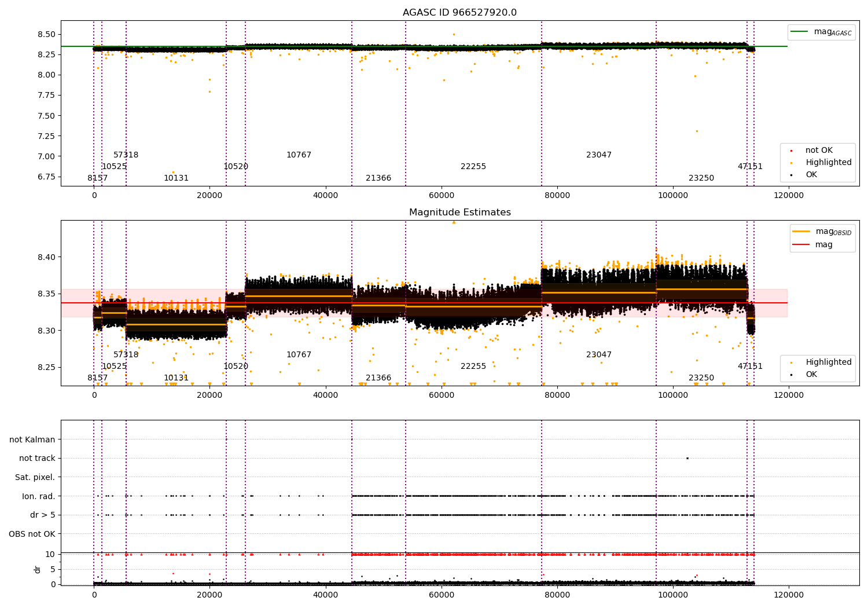Click obsid label "10525" in AGASC ID plot
This screenshot has height=608, width=868.
[115, 166]
